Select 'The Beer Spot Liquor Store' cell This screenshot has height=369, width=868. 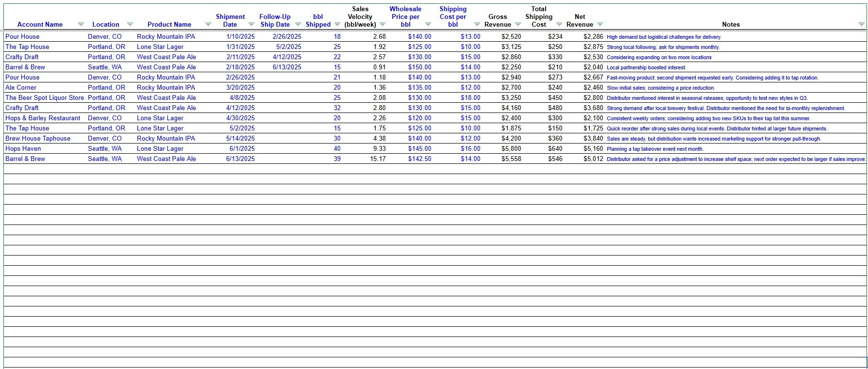[x=45, y=98]
